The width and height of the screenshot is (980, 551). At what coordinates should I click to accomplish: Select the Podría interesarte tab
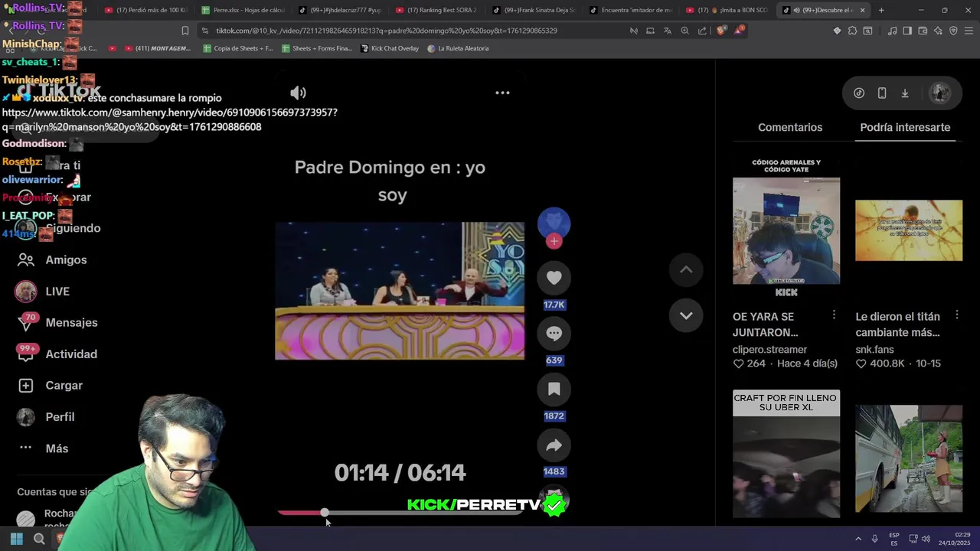pos(905,127)
